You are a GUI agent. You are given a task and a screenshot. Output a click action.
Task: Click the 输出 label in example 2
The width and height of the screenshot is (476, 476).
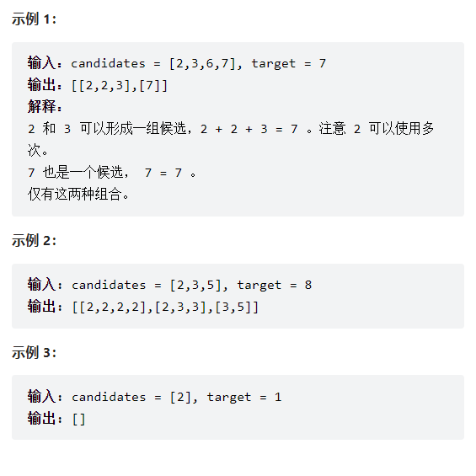[x=45, y=307]
